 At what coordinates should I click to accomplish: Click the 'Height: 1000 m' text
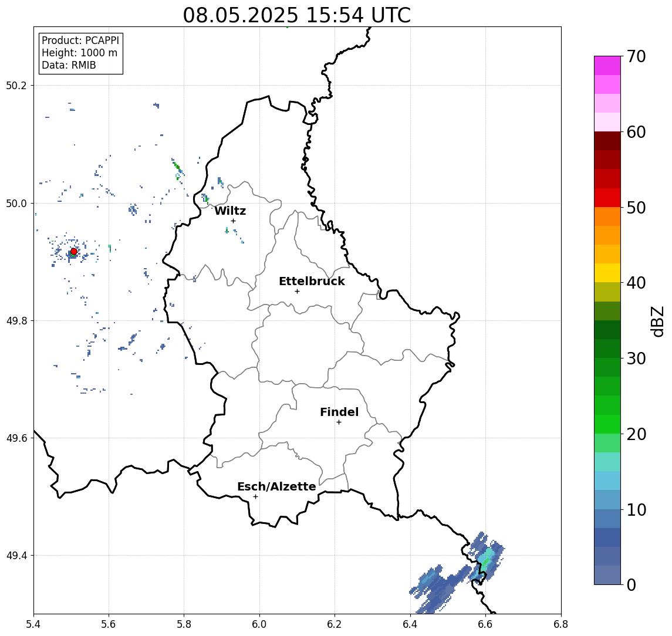(x=79, y=53)
